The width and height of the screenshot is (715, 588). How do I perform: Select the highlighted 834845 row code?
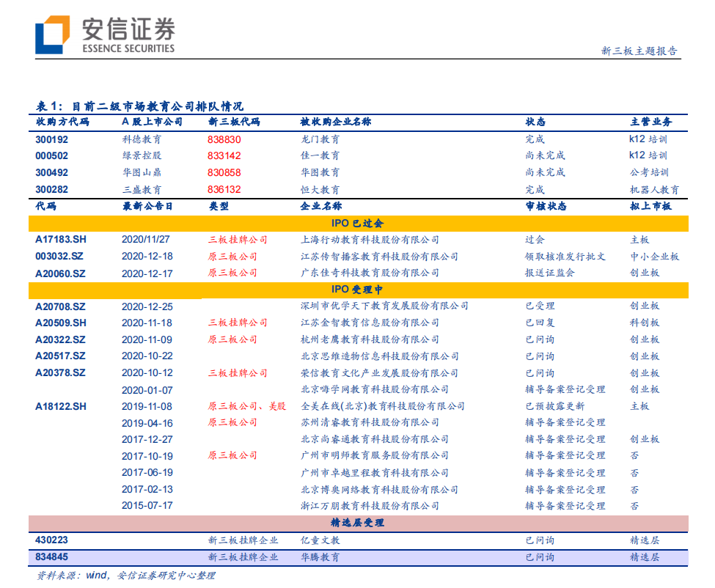coord(51,557)
